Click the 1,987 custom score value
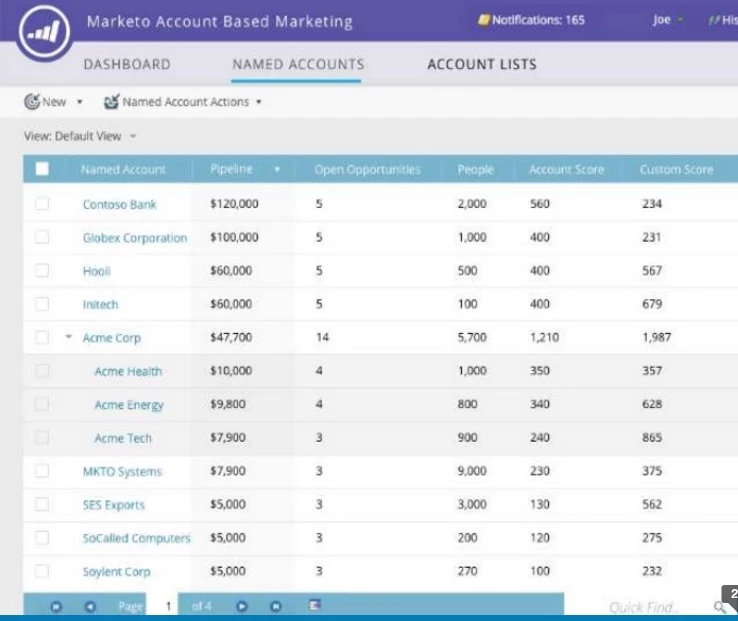738x621 pixels. (x=657, y=337)
